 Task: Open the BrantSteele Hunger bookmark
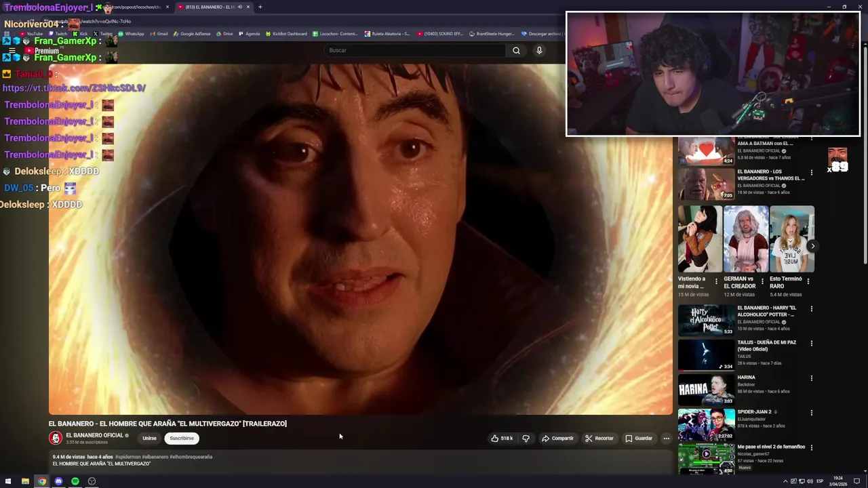[492, 34]
